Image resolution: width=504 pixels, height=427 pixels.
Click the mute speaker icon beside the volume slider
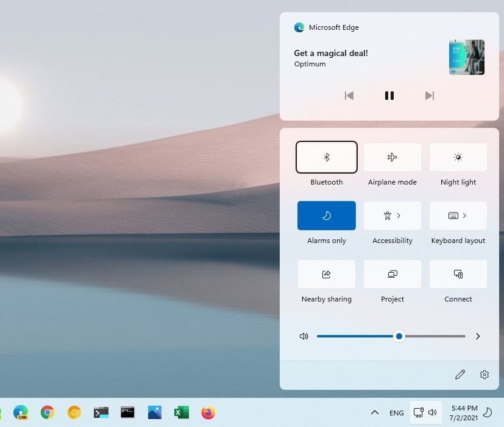point(303,336)
